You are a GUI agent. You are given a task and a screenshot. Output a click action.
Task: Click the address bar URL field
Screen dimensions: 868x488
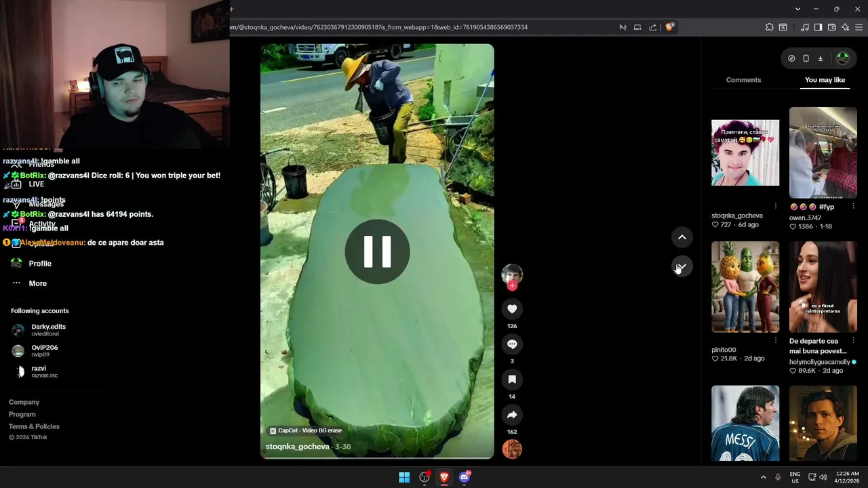click(x=420, y=27)
